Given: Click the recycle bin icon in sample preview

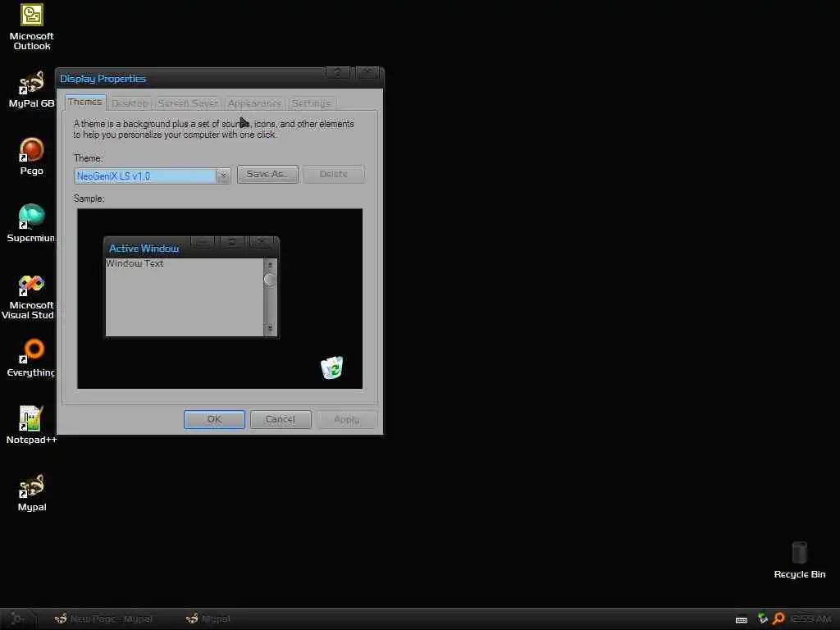Looking at the screenshot, I should click(331, 367).
